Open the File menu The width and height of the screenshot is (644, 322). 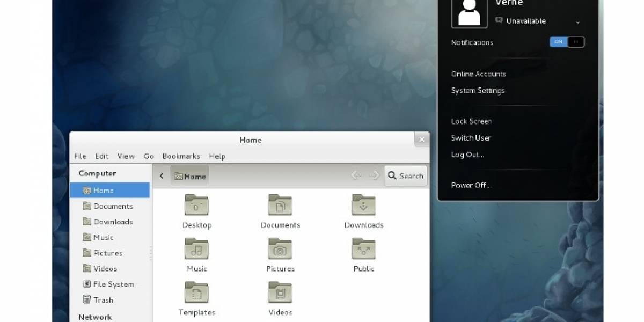tap(80, 156)
